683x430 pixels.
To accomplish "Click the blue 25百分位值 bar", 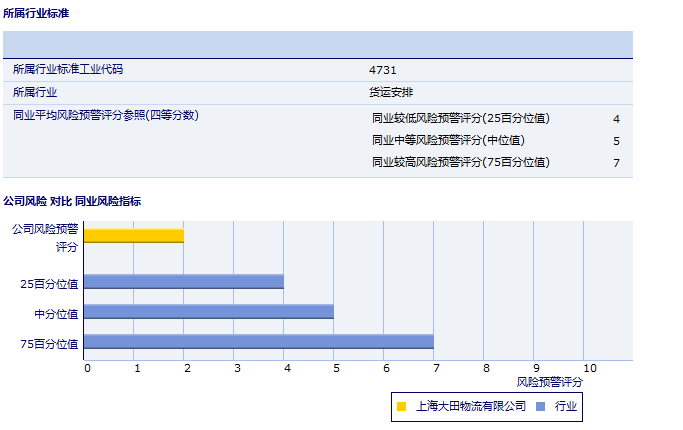I will 183,282.
